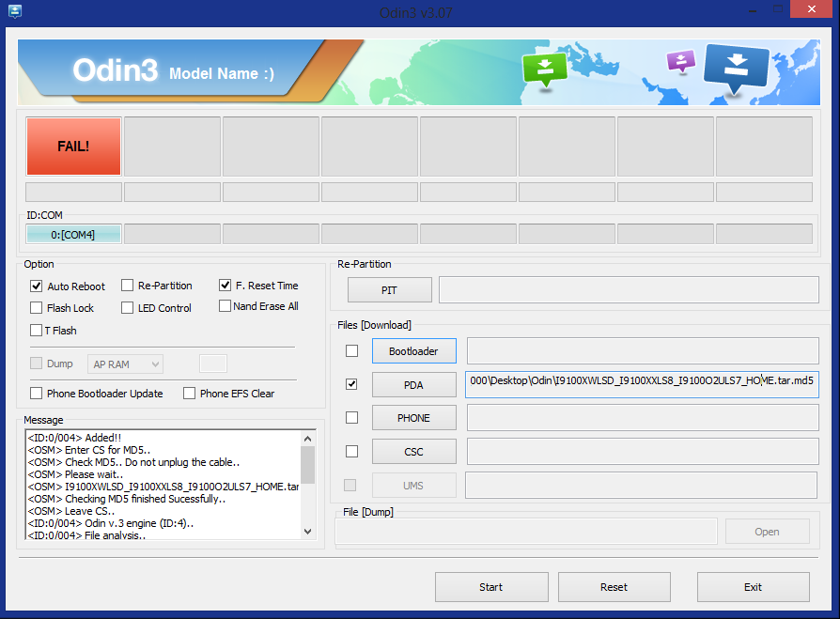Click the CSC file button
The height and width of the screenshot is (619, 840).
414,452
